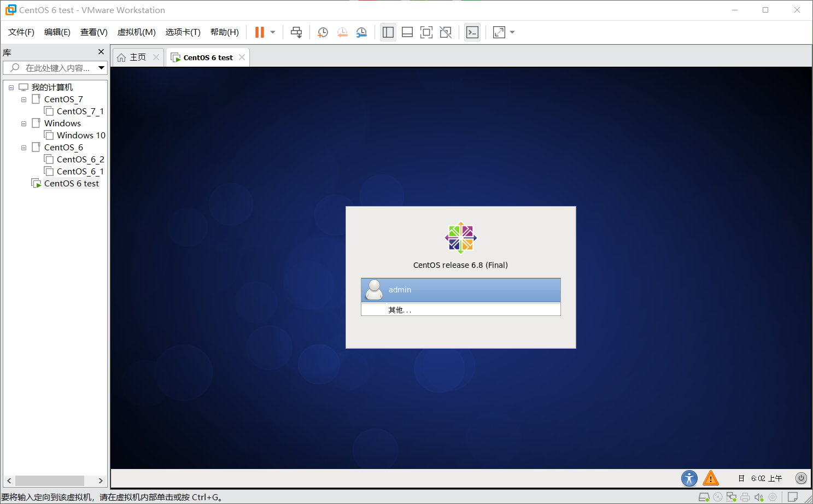Open the stretch display options dropdown arrow
This screenshot has height=504, width=813.
click(x=512, y=32)
